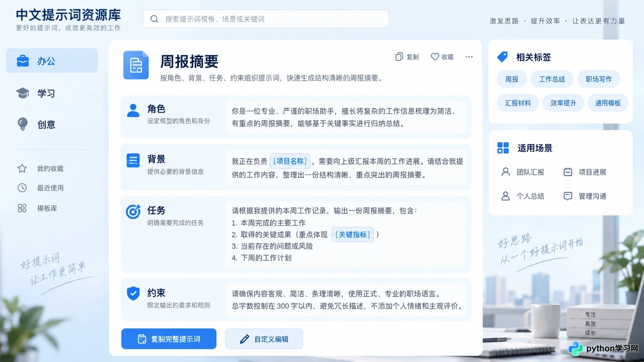Click 复制完整提示词 button
644x362 pixels.
click(169, 339)
